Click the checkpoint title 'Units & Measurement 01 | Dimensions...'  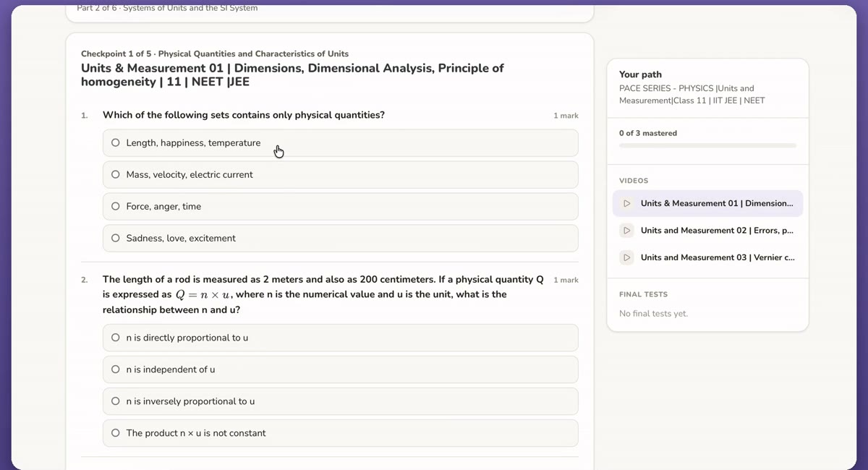click(x=292, y=75)
